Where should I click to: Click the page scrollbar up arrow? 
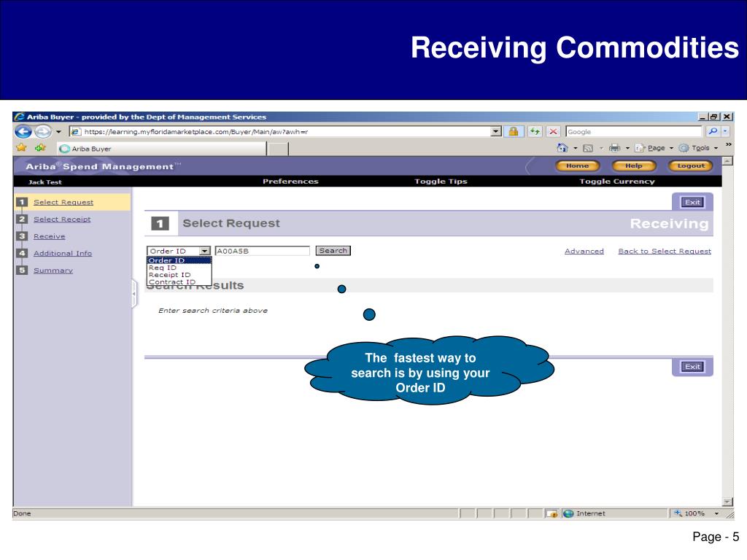(727, 161)
